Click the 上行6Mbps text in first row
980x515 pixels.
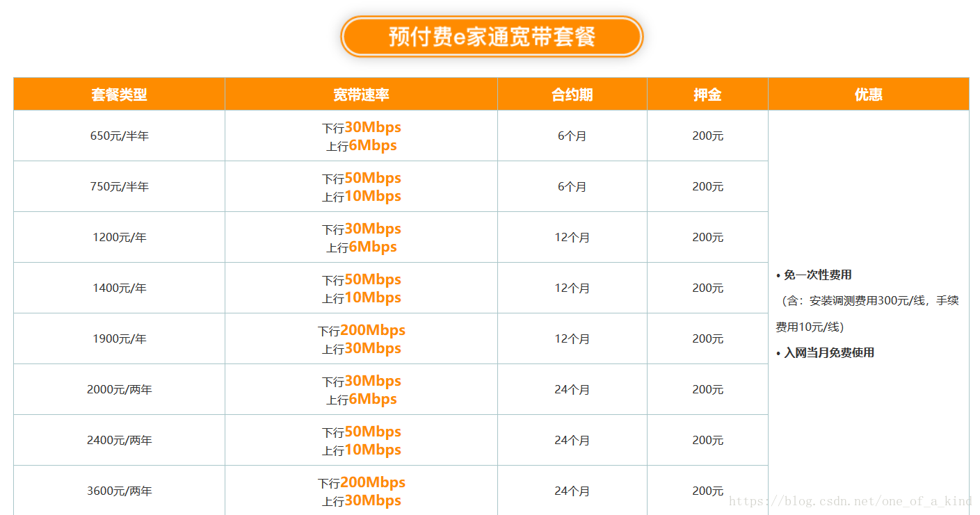[x=361, y=145]
